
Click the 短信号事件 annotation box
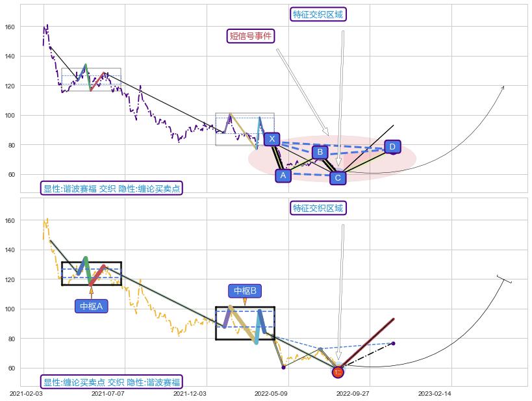pyautogui.click(x=251, y=36)
